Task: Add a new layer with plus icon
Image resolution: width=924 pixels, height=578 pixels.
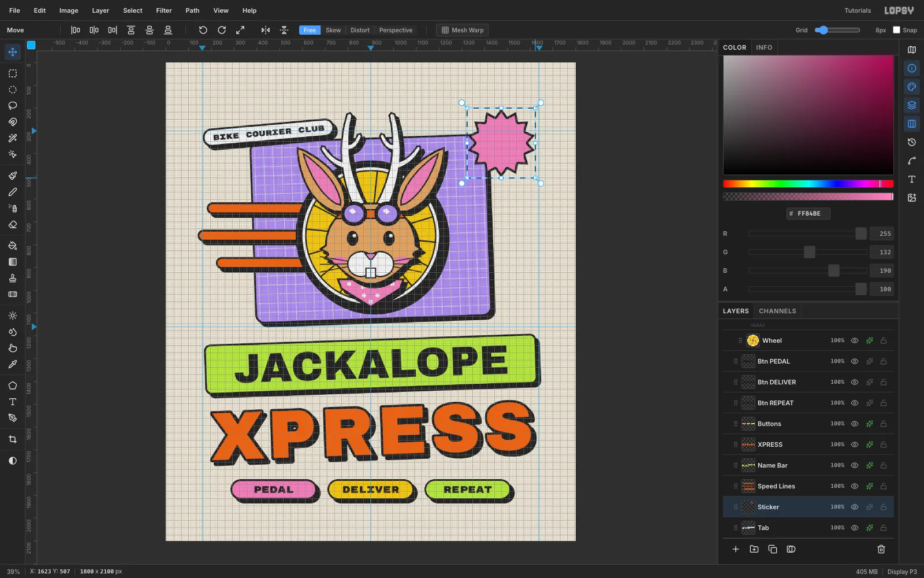Action: point(736,549)
